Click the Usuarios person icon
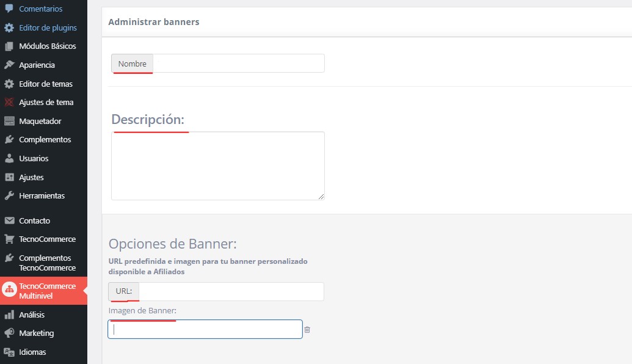 click(x=9, y=158)
